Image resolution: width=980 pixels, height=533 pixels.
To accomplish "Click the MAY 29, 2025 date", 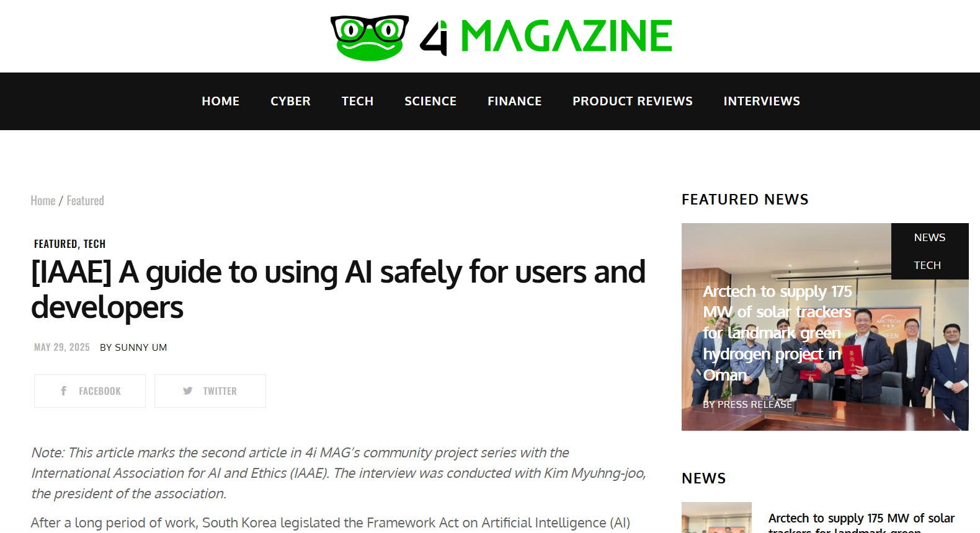I will pos(62,348).
